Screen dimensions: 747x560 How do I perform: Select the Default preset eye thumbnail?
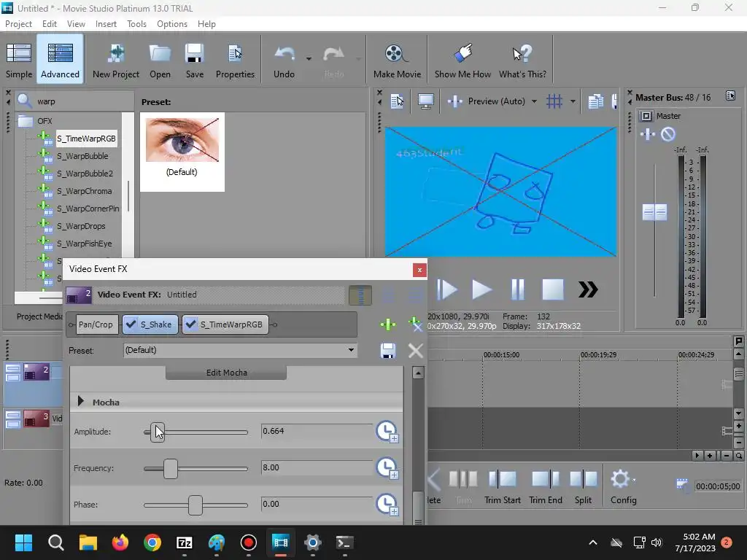[182, 140]
